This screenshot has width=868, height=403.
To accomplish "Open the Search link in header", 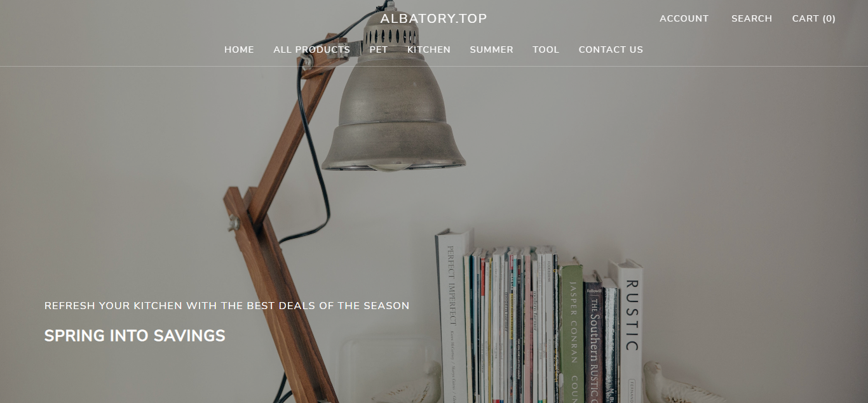I will [x=752, y=18].
